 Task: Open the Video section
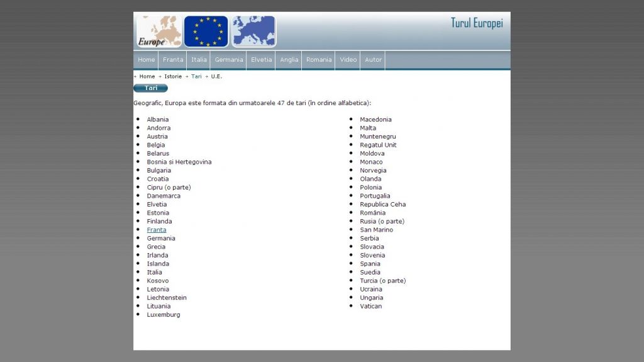click(x=348, y=60)
